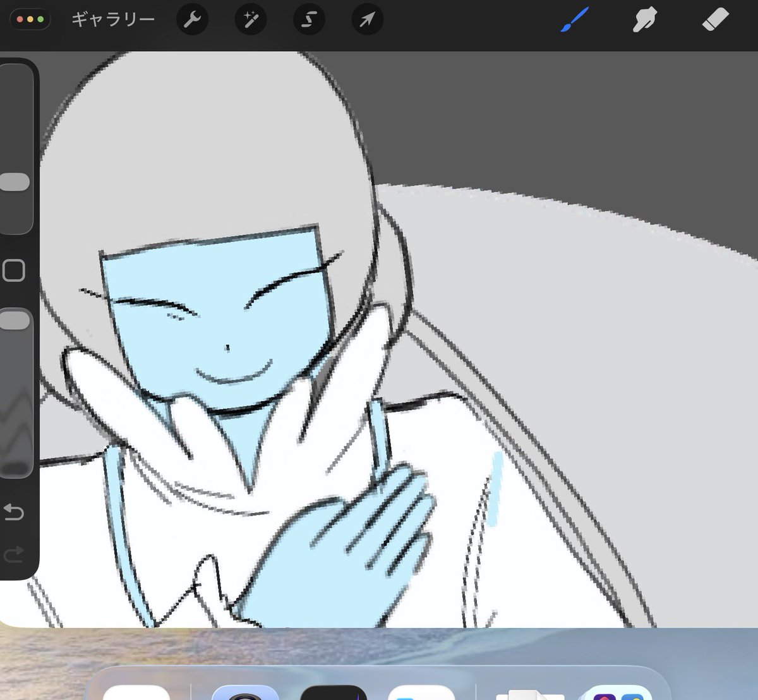Undo the last stroke
The width and height of the screenshot is (758, 700).
click(13, 511)
